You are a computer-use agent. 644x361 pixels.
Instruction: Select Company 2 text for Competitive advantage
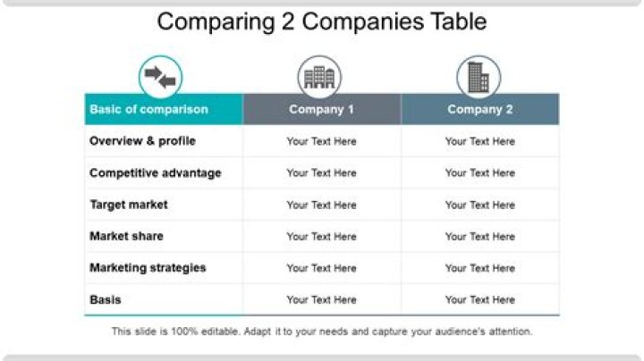coord(480,173)
